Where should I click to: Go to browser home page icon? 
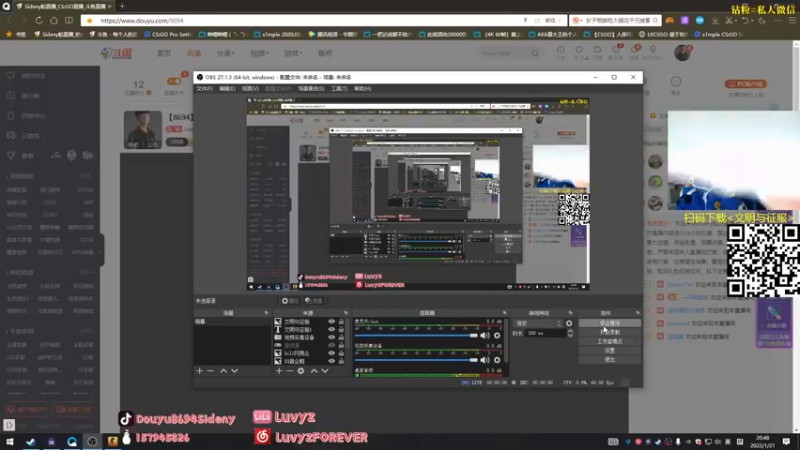pos(54,20)
